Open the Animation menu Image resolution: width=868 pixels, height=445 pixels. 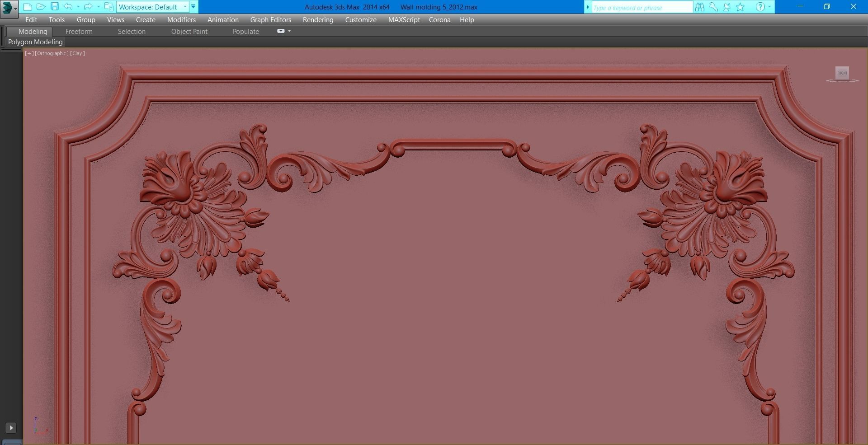(223, 20)
